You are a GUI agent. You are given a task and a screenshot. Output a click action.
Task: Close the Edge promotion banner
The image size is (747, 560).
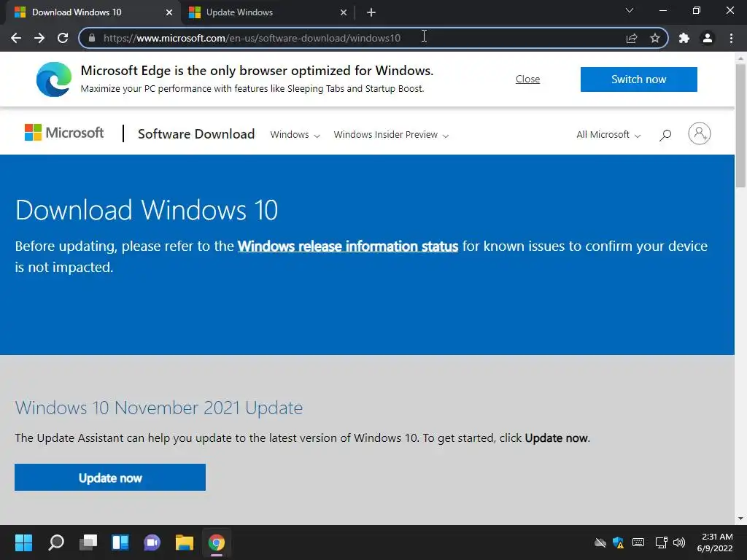pyautogui.click(x=527, y=79)
